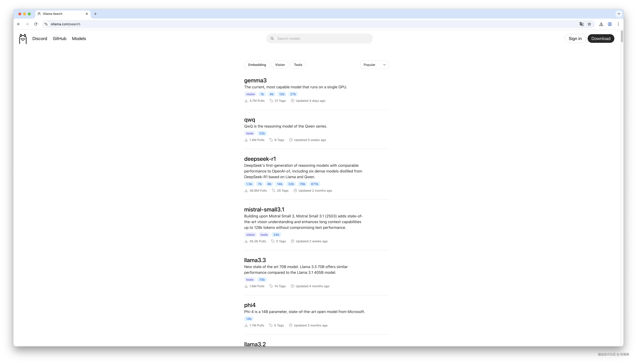Click the Ollama llama logo

point(23,39)
